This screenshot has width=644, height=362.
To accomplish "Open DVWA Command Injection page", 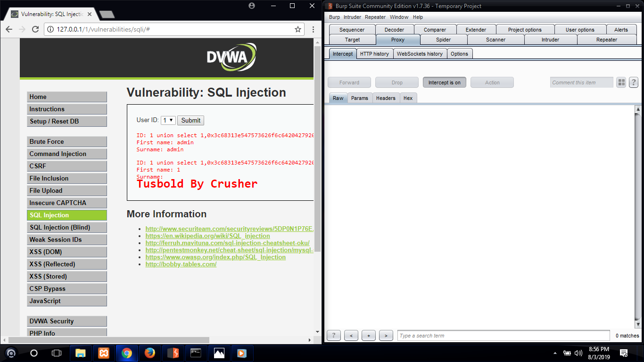I will tap(67, 154).
